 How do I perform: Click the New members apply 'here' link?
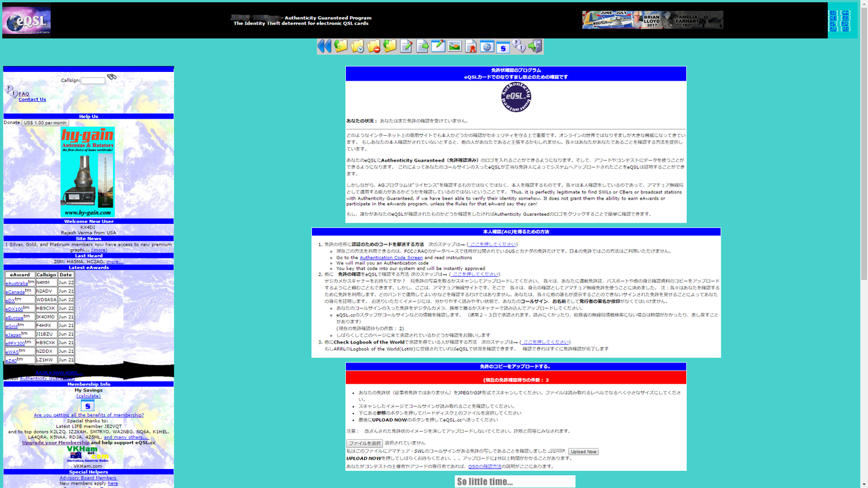tap(113, 483)
